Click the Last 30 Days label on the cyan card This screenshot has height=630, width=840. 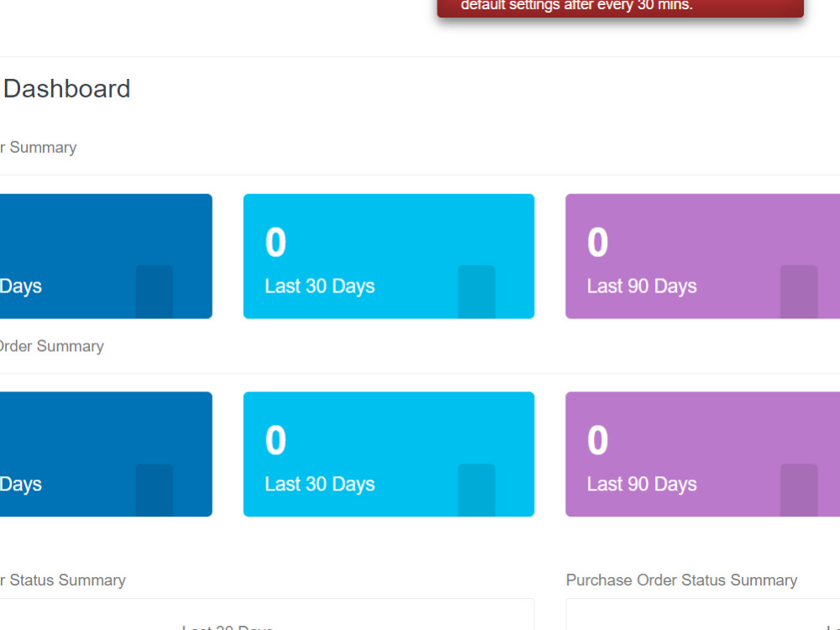[319, 286]
